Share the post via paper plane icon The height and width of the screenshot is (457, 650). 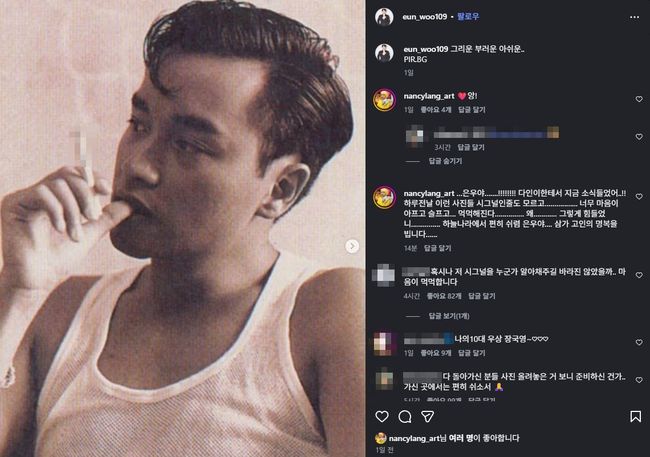tap(428, 416)
